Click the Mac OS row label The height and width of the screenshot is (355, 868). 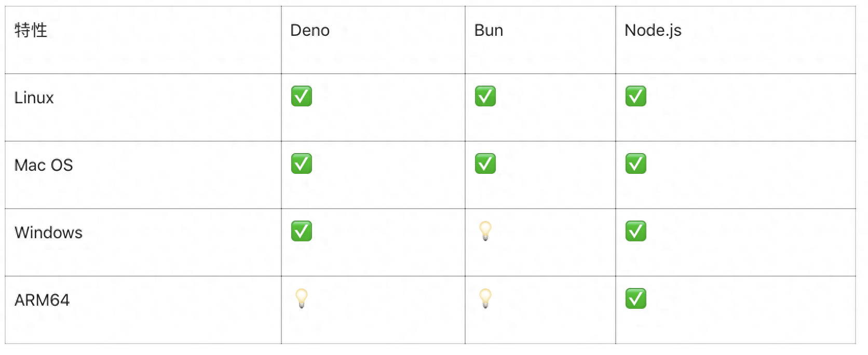pos(44,165)
